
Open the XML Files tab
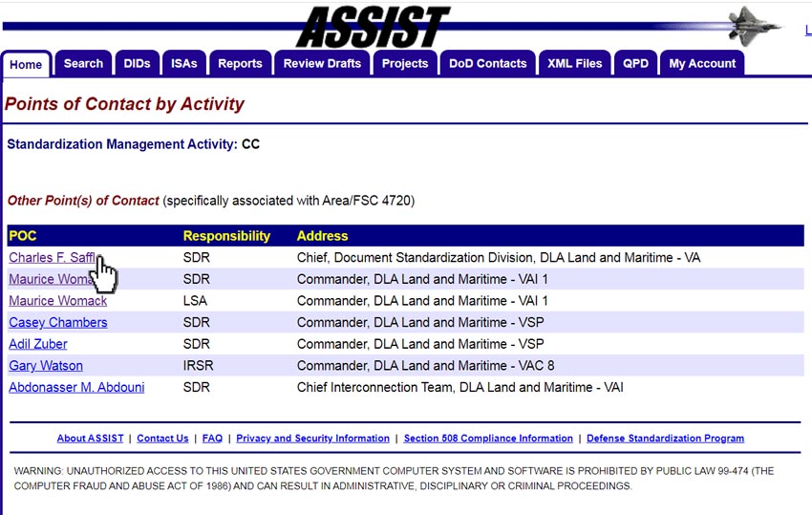click(575, 64)
